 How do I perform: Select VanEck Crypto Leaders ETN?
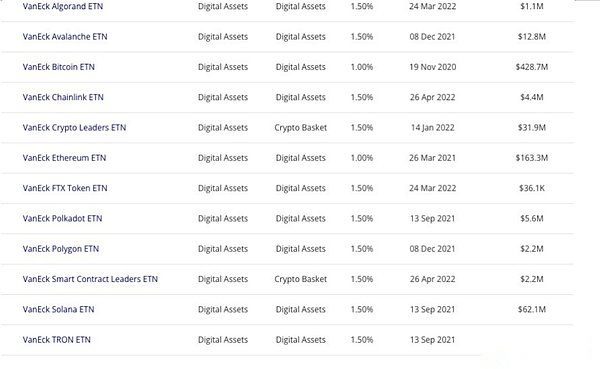coord(74,127)
